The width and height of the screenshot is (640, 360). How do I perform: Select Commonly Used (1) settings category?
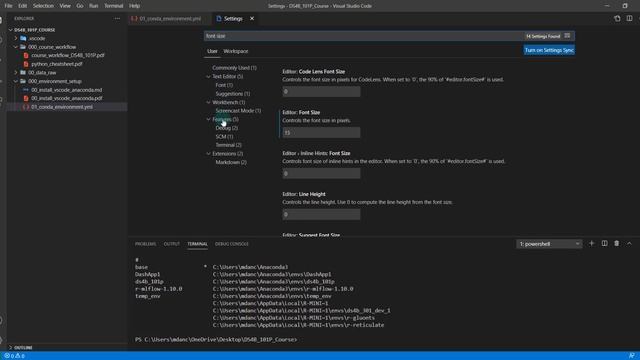click(234, 68)
